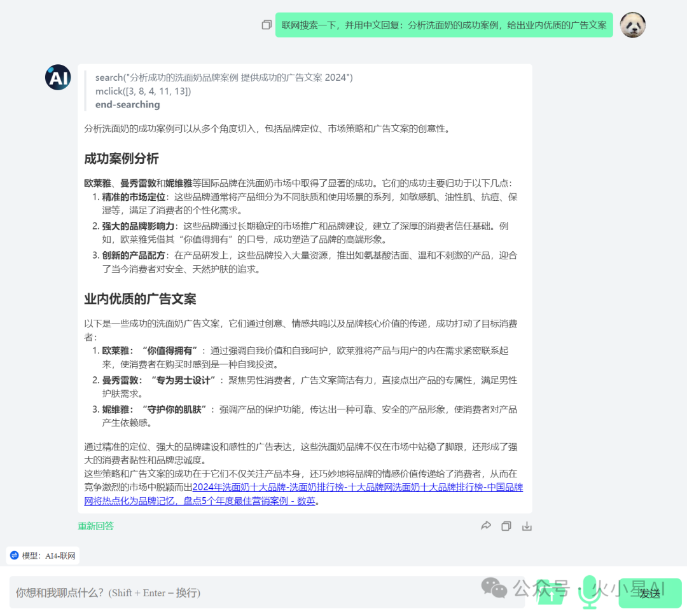Open the 2024年洗面奶十大品牌 ranking link
The height and width of the screenshot is (616, 687).
pyautogui.click(x=357, y=487)
